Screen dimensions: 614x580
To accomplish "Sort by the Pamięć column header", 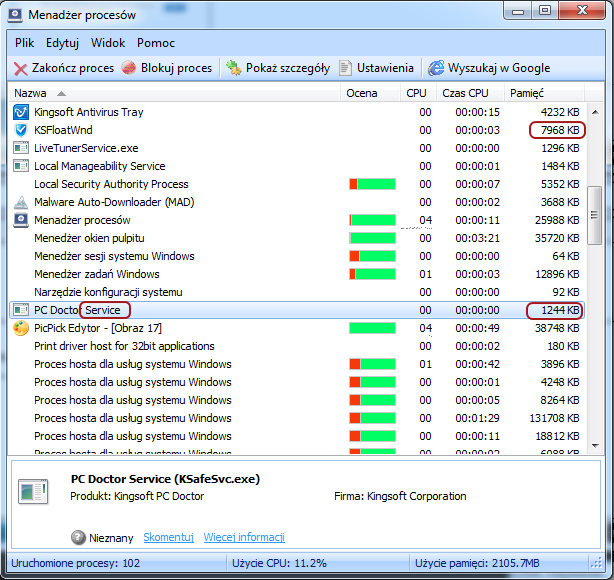I will coord(544,93).
